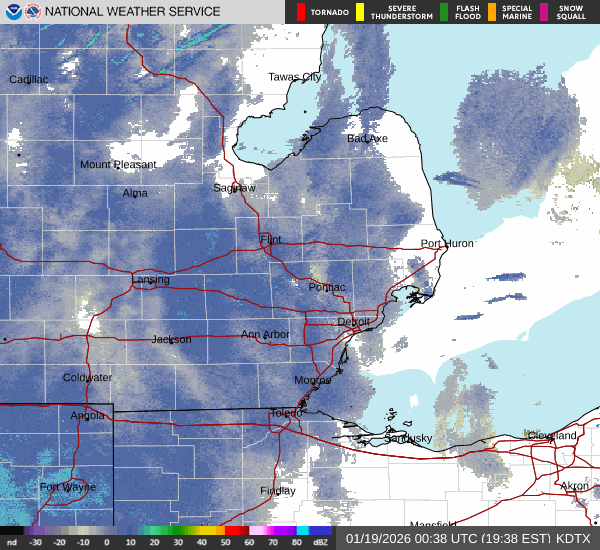Click the yellow Severe Thunderstorm legend swatch
Screen dimensions: 600x550
point(360,12)
